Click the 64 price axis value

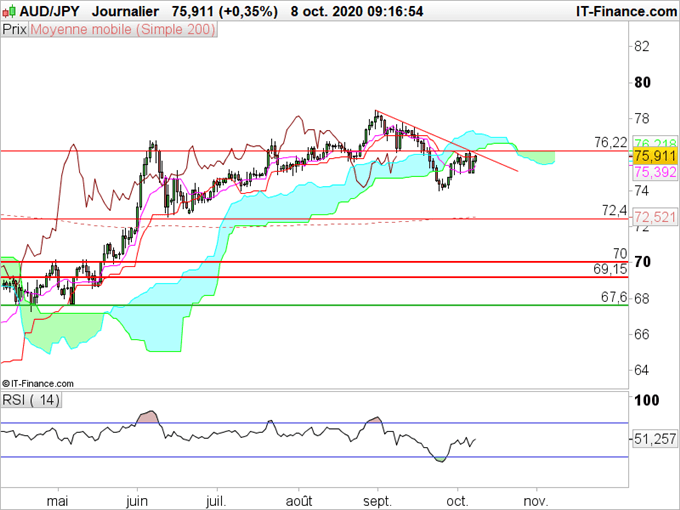click(x=642, y=370)
